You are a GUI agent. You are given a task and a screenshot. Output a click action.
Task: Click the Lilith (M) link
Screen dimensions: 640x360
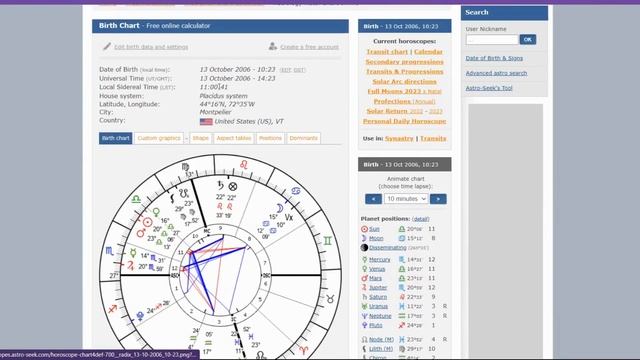point(381,349)
